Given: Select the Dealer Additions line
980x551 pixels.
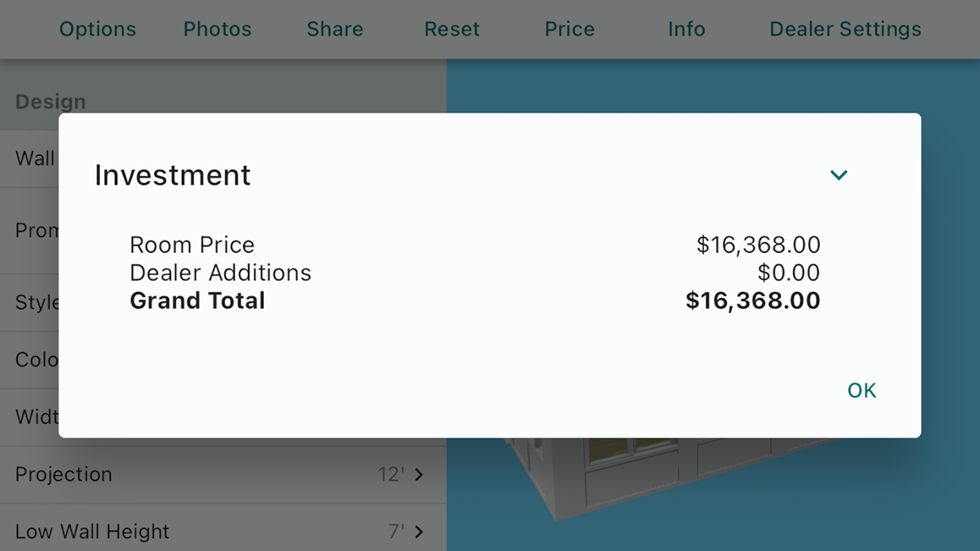Looking at the screenshot, I should tap(221, 273).
